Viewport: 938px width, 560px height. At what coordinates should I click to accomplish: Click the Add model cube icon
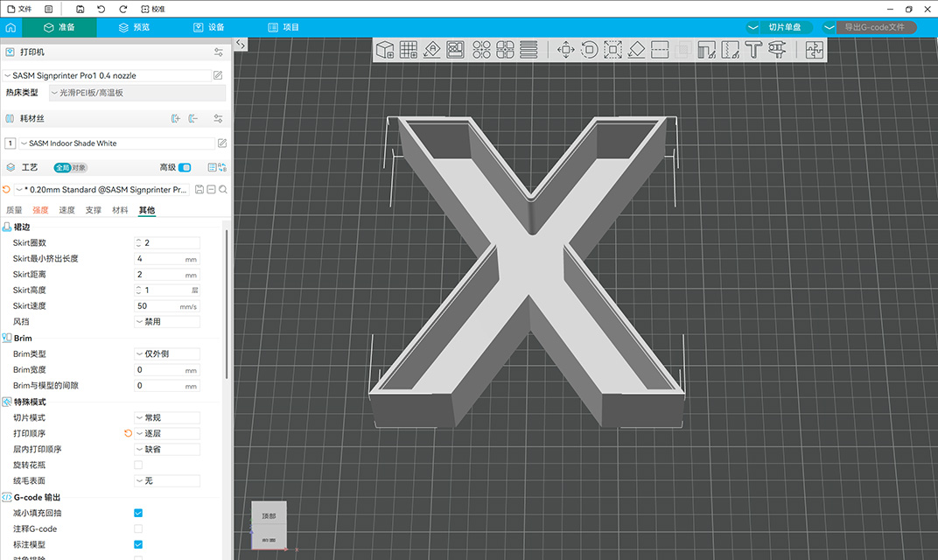coord(385,50)
